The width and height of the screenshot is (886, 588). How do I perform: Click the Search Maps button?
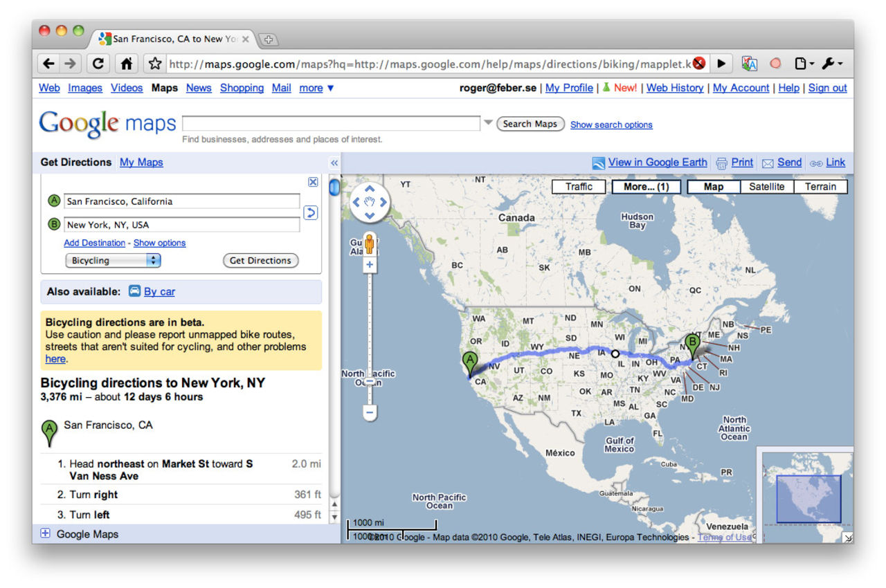(530, 124)
